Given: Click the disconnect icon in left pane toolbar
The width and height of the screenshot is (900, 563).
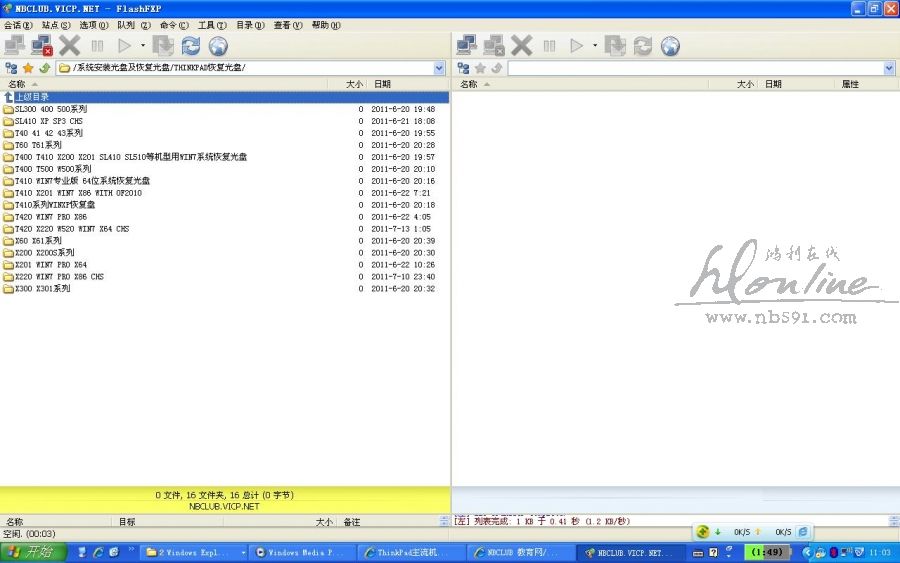Looking at the screenshot, I should pos(41,45).
